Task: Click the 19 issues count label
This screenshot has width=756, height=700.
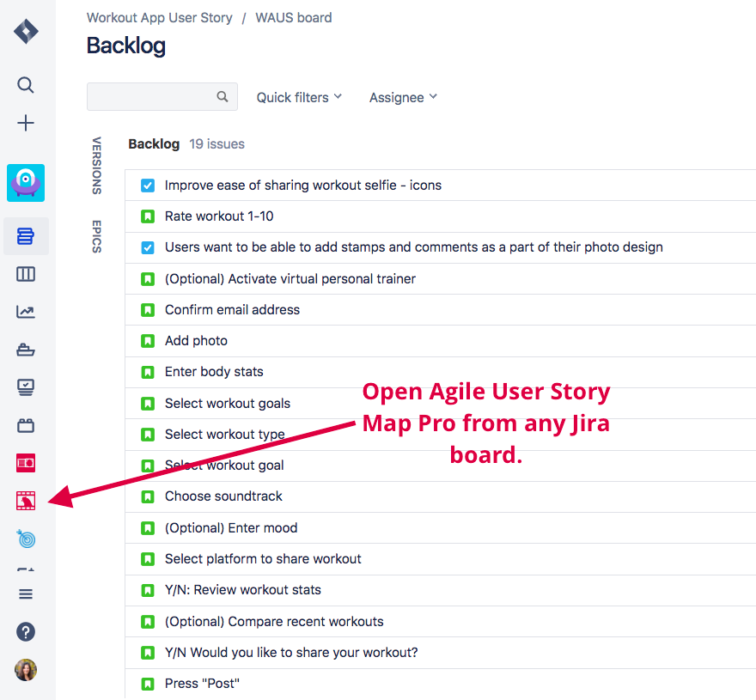Action: (x=217, y=144)
